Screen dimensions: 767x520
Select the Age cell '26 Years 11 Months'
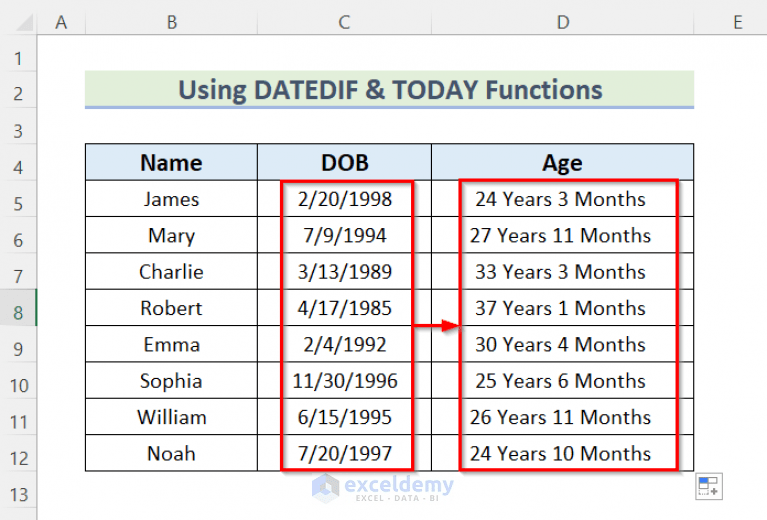click(563, 417)
